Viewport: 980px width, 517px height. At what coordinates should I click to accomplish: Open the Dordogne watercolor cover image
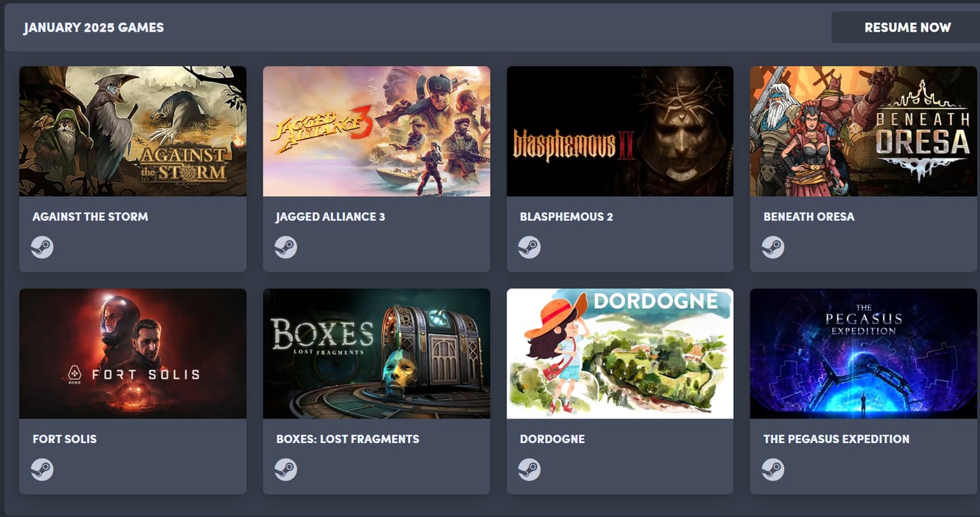pos(620,353)
